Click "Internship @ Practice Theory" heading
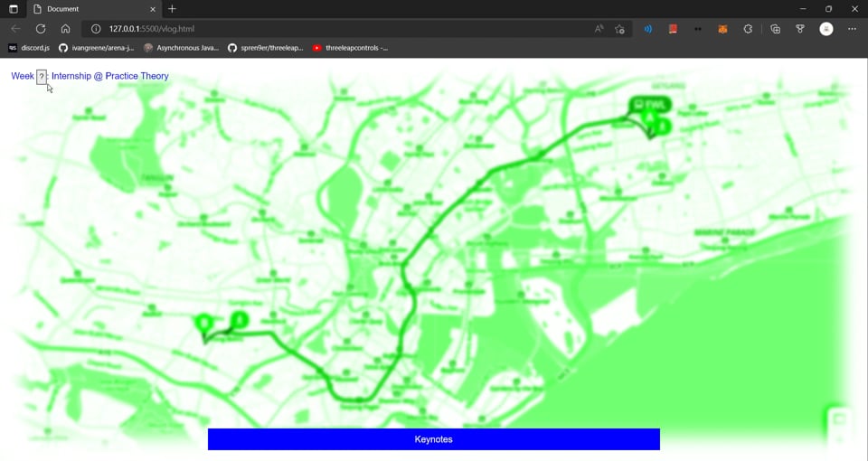The width and height of the screenshot is (868, 461). 110,76
